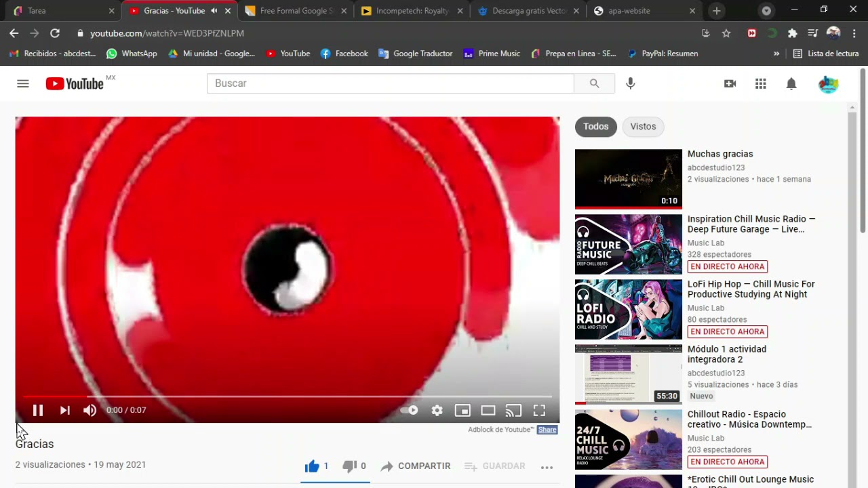Image resolution: width=868 pixels, height=488 pixels.
Task: Start voice search with the microphone
Action: [631, 83]
